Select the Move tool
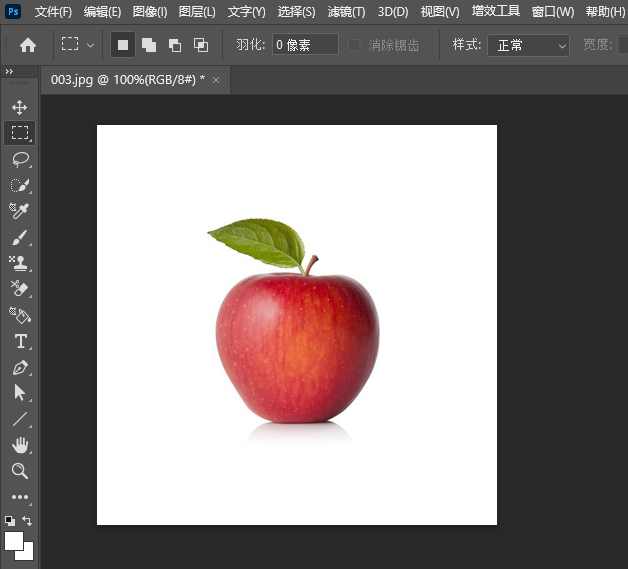Viewport: 628px width, 569px height. click(20, 107)
